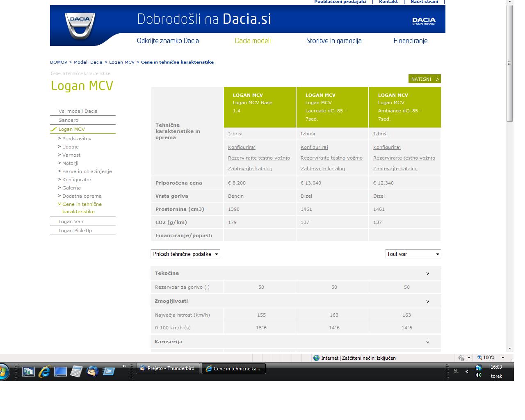Click the Internet zone globe icon
The image size is (525, 420).
point(316,358)
